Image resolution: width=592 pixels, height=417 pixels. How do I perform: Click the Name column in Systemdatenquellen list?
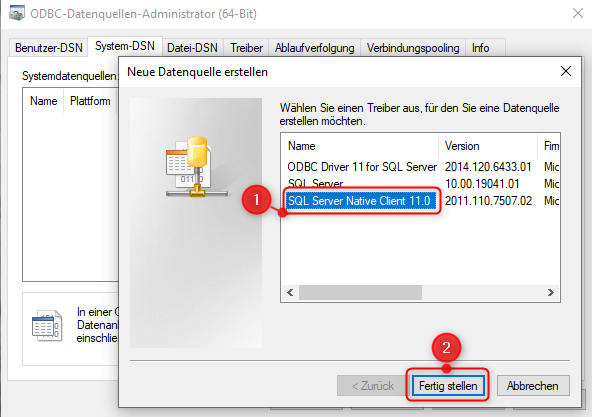pos(43,101)
